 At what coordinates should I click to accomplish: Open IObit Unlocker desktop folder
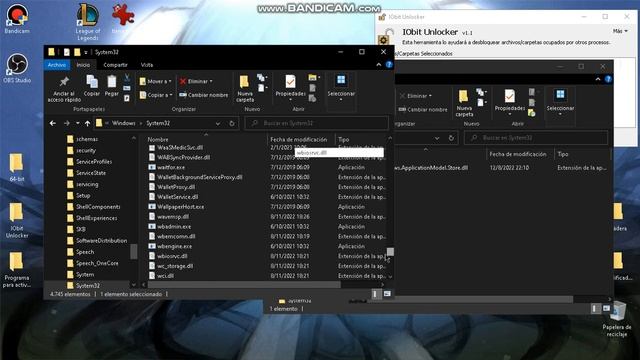[x=17, y=220]
